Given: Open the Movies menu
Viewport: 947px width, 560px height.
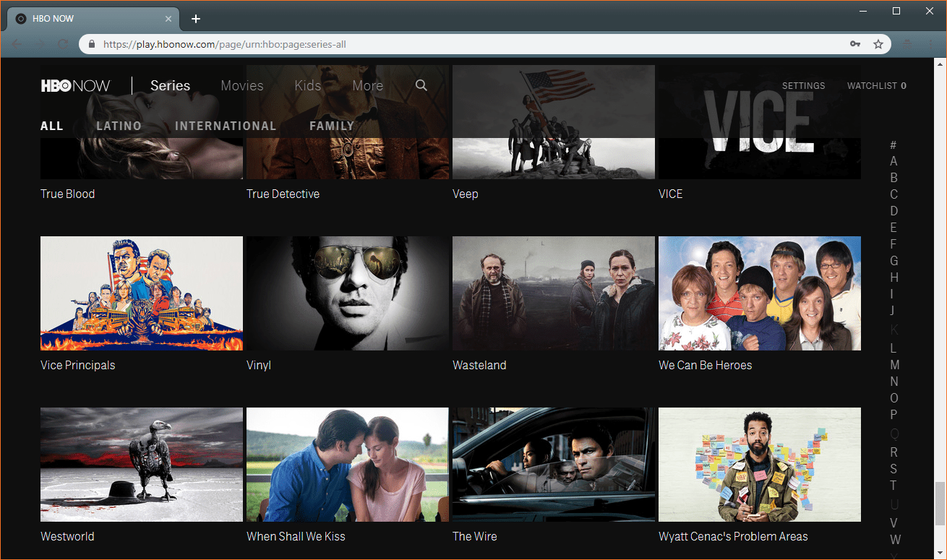Looking at the screenshot, I should click(241, 85).
